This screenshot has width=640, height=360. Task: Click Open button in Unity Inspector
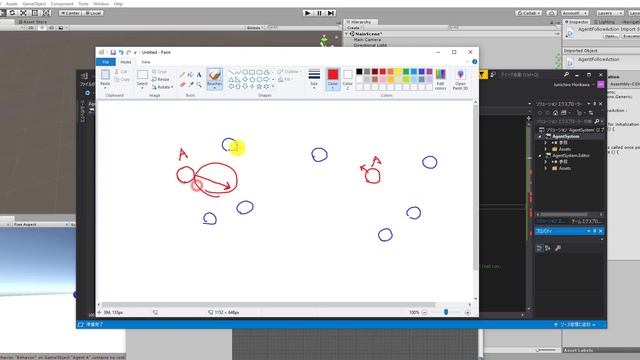coord(611,36)
